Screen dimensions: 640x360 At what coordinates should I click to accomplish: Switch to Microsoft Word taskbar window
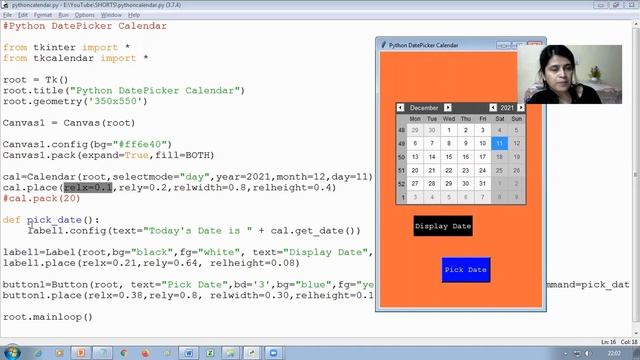189,353
